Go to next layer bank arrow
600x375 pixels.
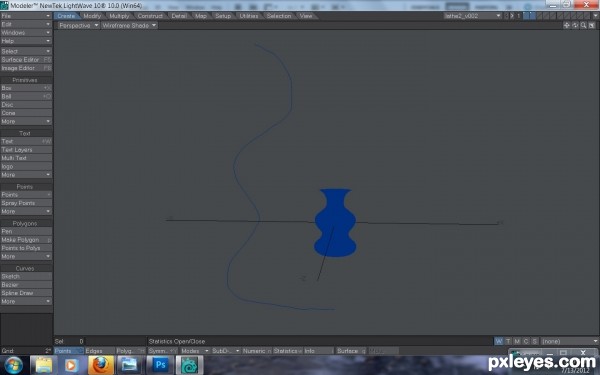point(512,16)
